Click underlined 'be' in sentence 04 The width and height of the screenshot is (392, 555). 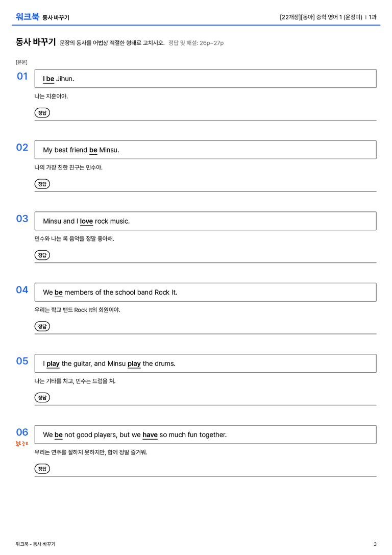click(x=59, y=293)
